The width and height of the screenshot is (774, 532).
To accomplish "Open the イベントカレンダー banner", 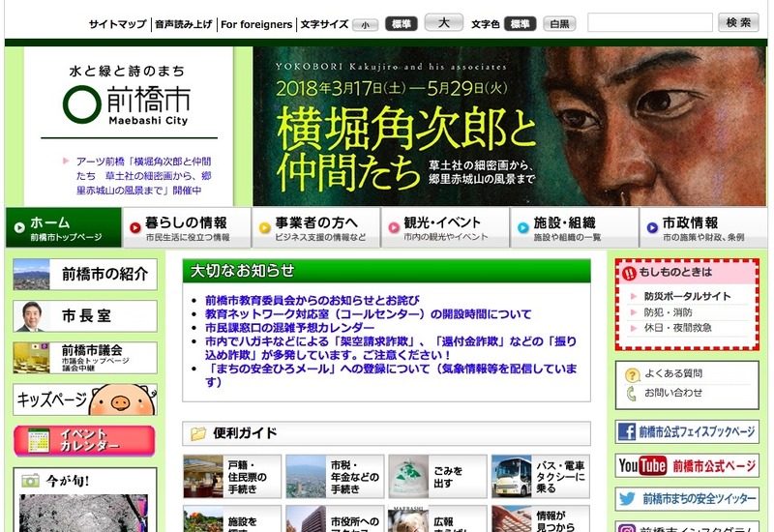I will [85, 440].
